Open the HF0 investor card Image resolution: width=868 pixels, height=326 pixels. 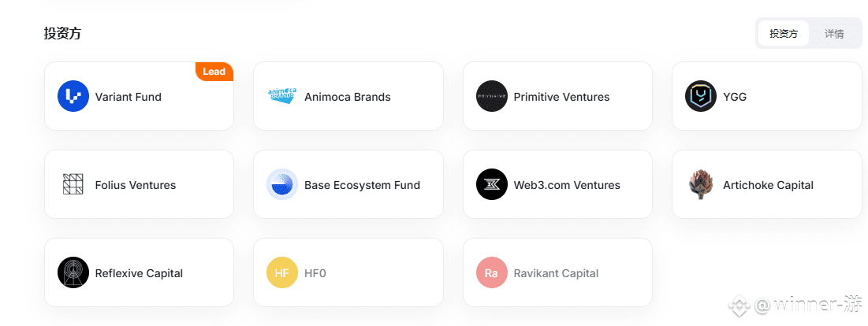[x=348, y=272]
